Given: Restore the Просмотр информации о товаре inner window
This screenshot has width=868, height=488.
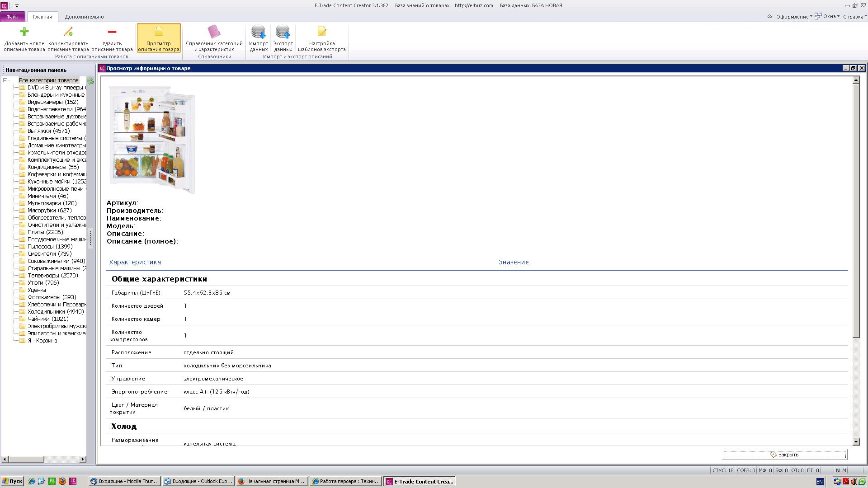Looking at the screenshot, I should (853, 68).
